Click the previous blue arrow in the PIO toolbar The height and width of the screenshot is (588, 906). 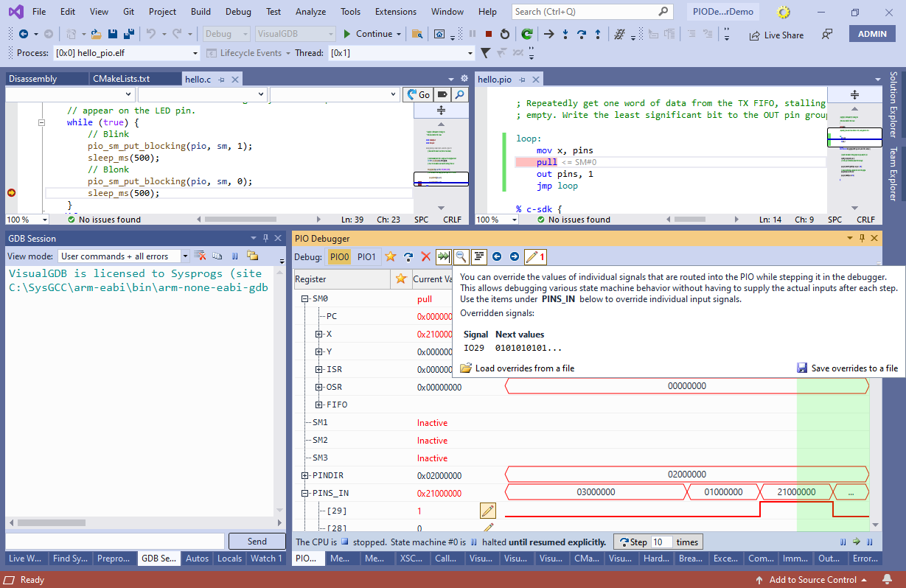click(x=497, y=256)
